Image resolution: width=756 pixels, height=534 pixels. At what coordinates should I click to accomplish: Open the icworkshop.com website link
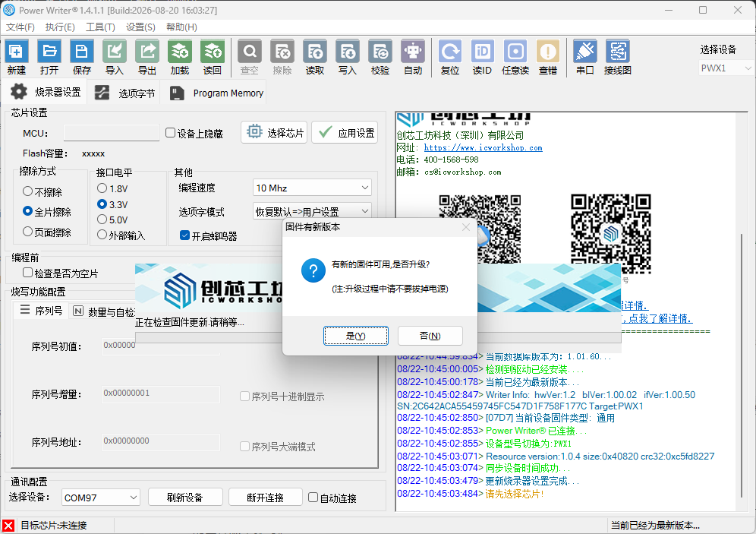tap(483, 147)
